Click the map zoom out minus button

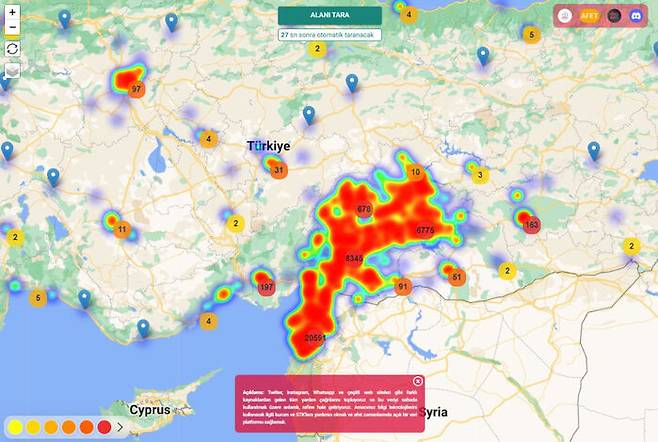pos(13,27)
